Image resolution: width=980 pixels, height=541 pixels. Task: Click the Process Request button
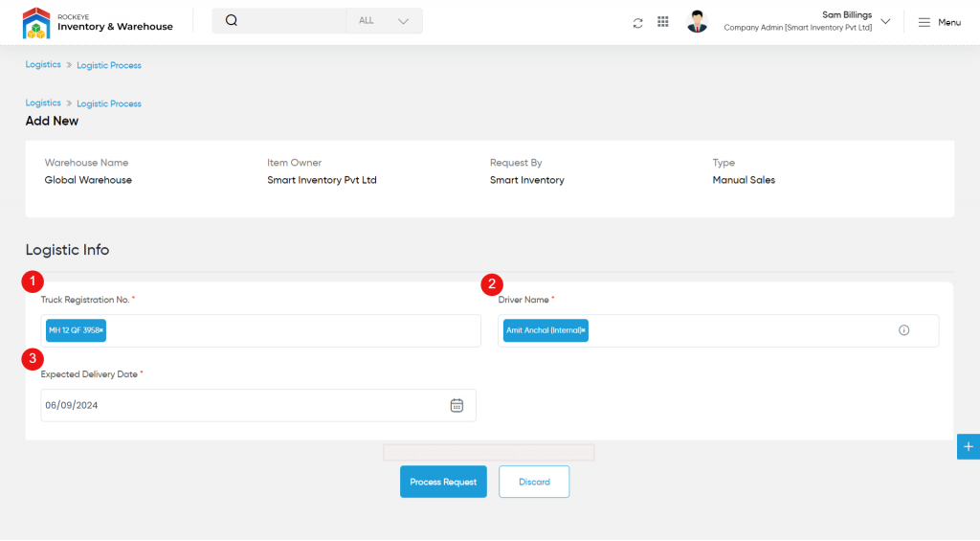pos(443,482)
